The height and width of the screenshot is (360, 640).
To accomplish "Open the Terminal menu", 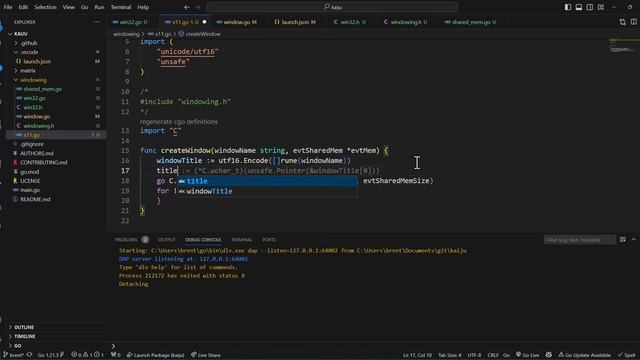I will click(121, 7).
